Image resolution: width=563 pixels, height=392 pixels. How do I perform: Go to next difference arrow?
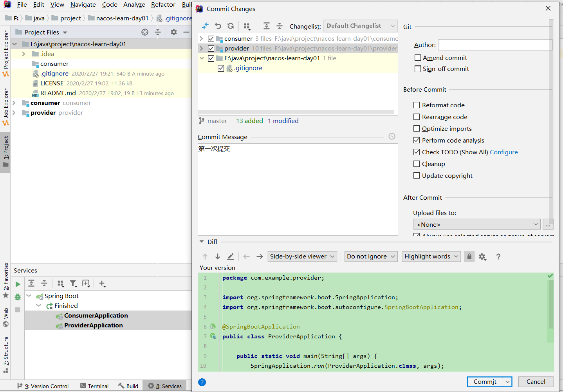[x=218, y=257]
